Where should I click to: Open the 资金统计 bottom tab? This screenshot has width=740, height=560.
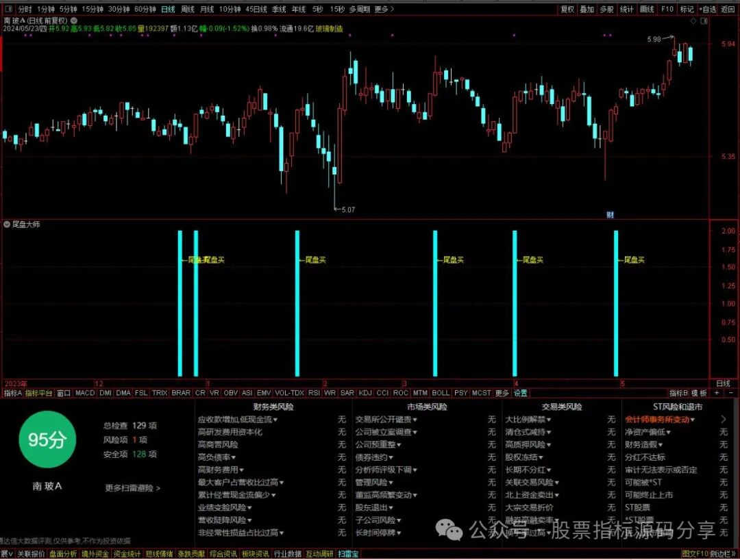click(127, 554)
